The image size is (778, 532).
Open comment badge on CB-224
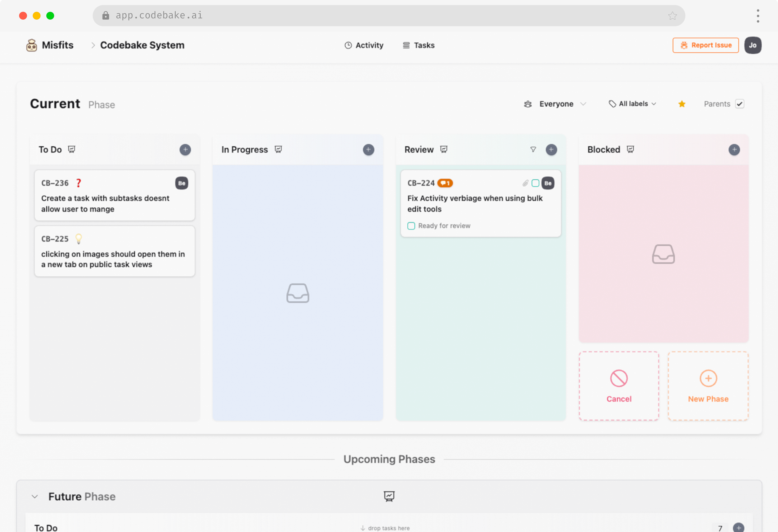click(445, 183)
